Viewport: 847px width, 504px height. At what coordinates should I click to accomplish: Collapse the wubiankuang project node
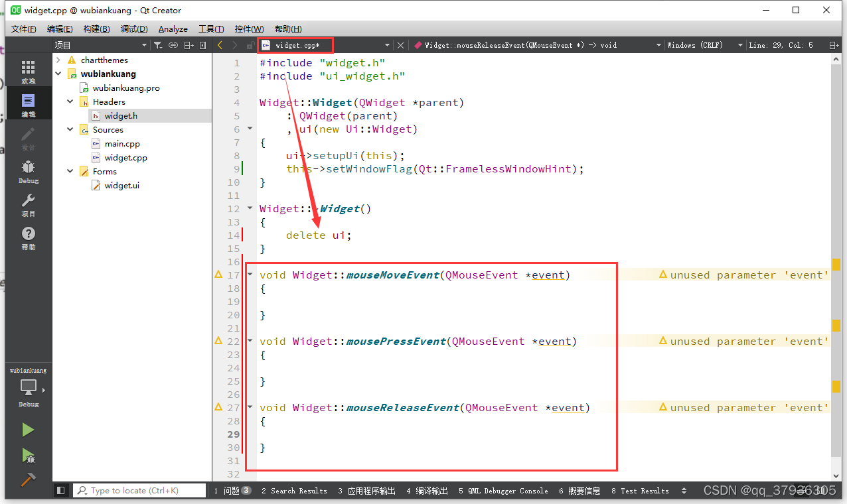pyautogui.click(x=58, y=74)
